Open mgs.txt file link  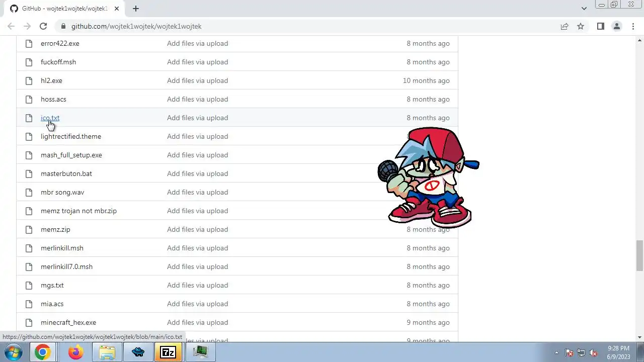point(52,285)
